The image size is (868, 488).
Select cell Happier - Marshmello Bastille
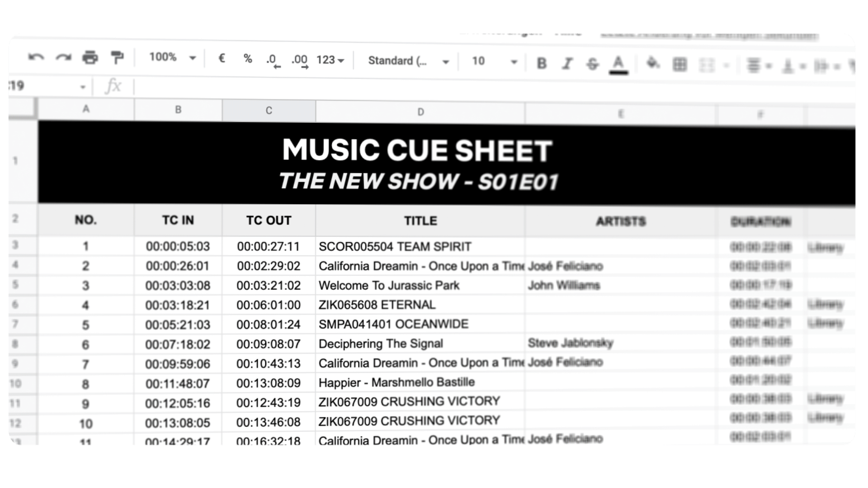(x=420, y=382)
